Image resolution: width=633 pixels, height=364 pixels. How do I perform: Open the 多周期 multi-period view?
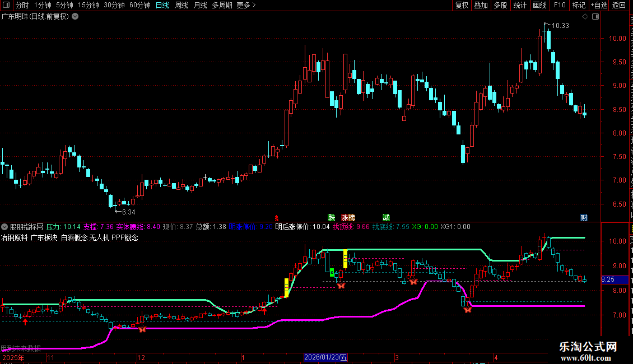(222, 5)
